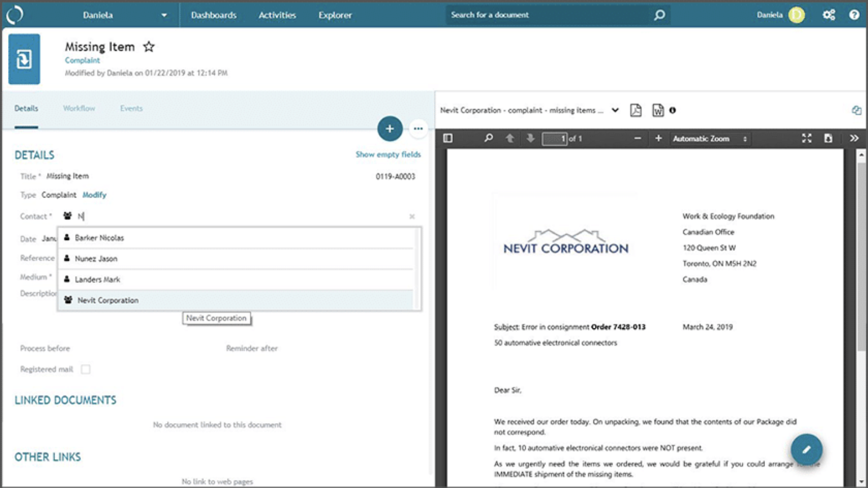The height and width of the screenshot is (488, 868).
Task: Click the Complaint link under the title
Action: click(82, 60)
